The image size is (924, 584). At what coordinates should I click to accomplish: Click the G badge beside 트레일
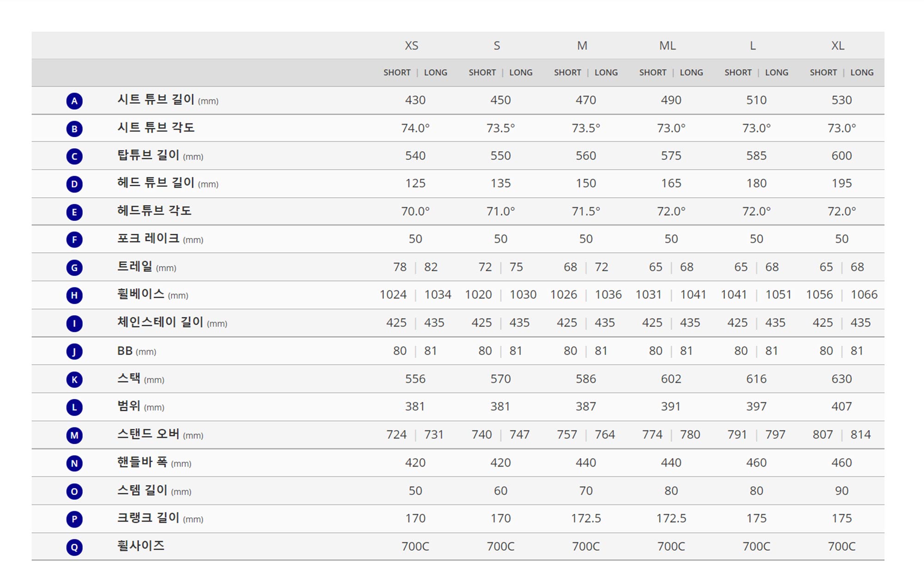pyautogui.click(x=74, y=268)
